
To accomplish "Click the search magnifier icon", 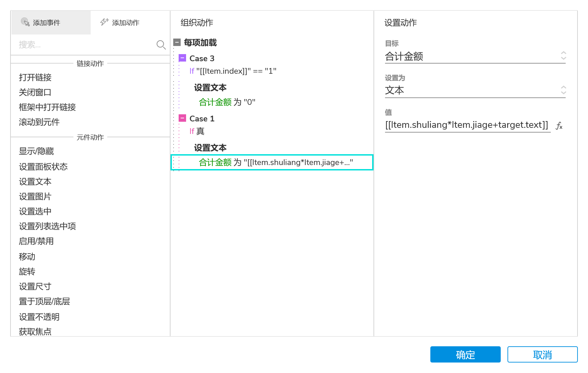I will (x=161, y=45).
